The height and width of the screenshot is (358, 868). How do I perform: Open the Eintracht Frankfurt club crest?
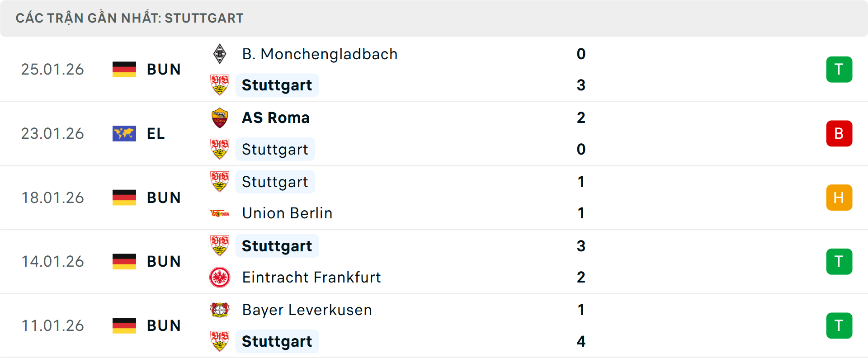[220, 277]
